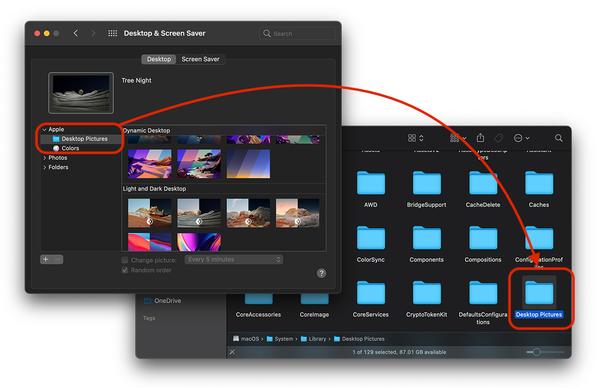Select the AWD folder icon

point(371,183)
